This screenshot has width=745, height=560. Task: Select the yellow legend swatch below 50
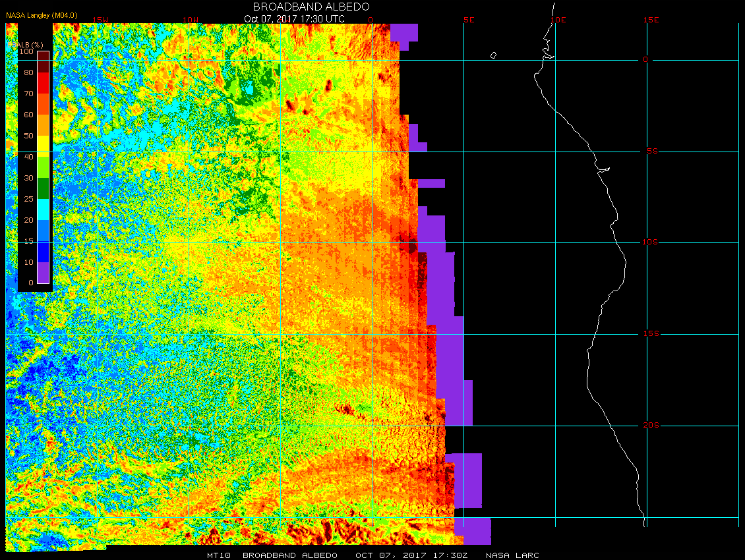tap(44, 146)
